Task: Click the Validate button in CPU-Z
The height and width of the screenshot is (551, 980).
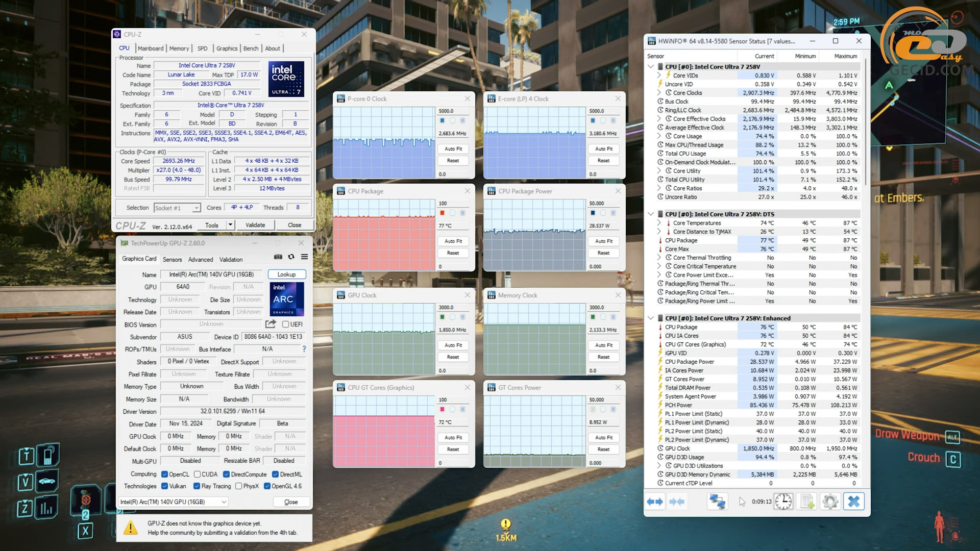Action: point(255,225)
